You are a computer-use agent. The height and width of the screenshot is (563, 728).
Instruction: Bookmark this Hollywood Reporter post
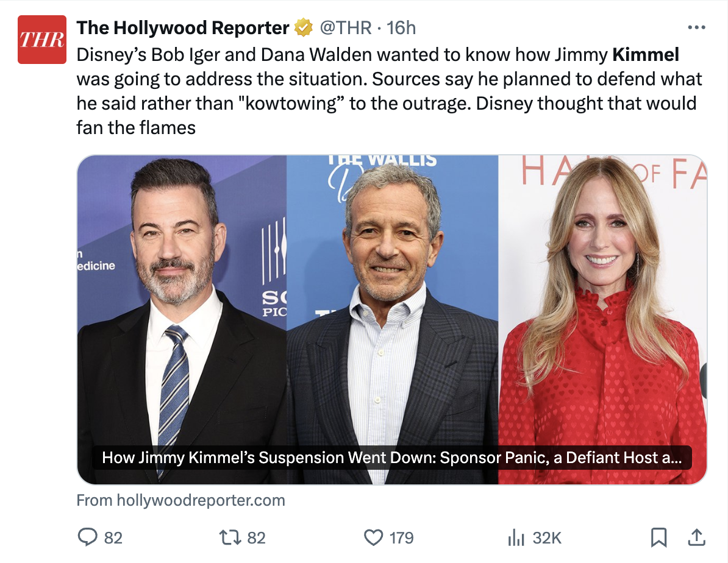coord(658,537)
